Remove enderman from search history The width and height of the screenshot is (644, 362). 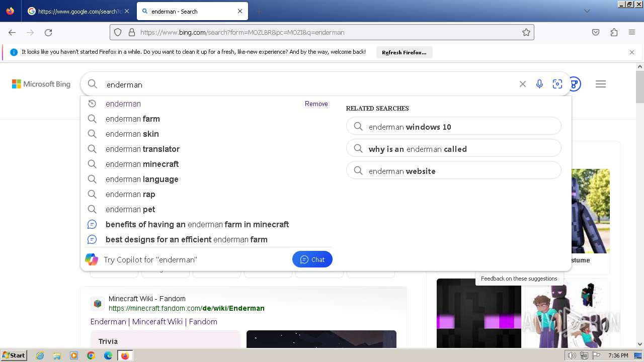(316, 104)
